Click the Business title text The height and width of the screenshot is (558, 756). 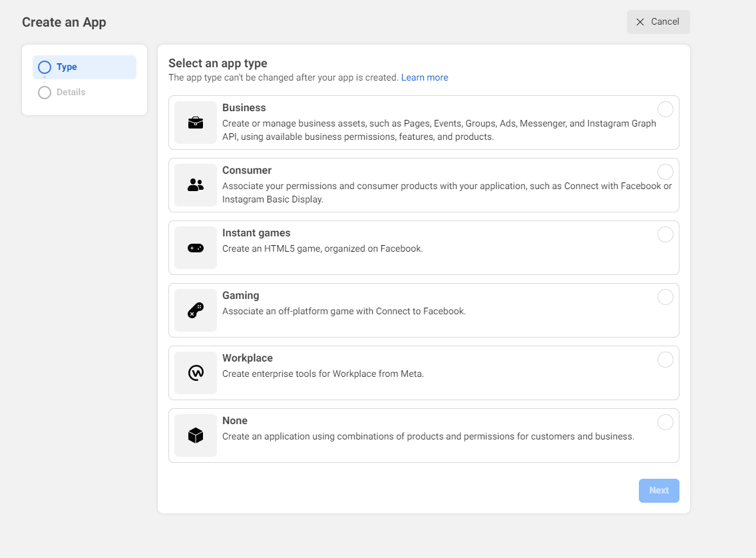(244, 108)
